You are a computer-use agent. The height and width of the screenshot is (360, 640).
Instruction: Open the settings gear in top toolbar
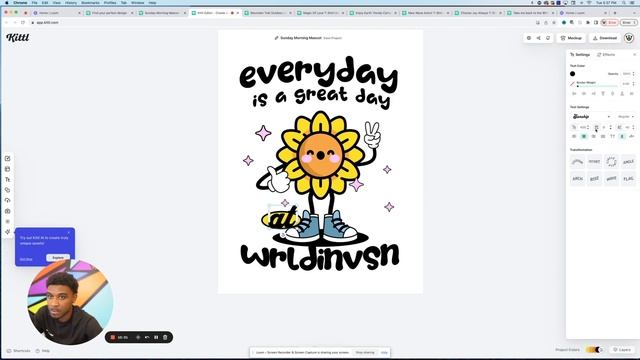(x=529, y=38)
